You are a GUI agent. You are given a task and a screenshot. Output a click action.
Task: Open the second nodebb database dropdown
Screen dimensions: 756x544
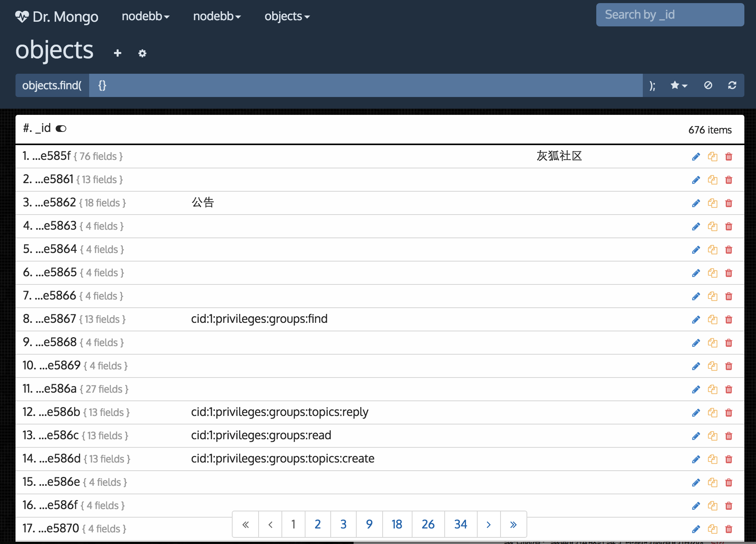217,16
